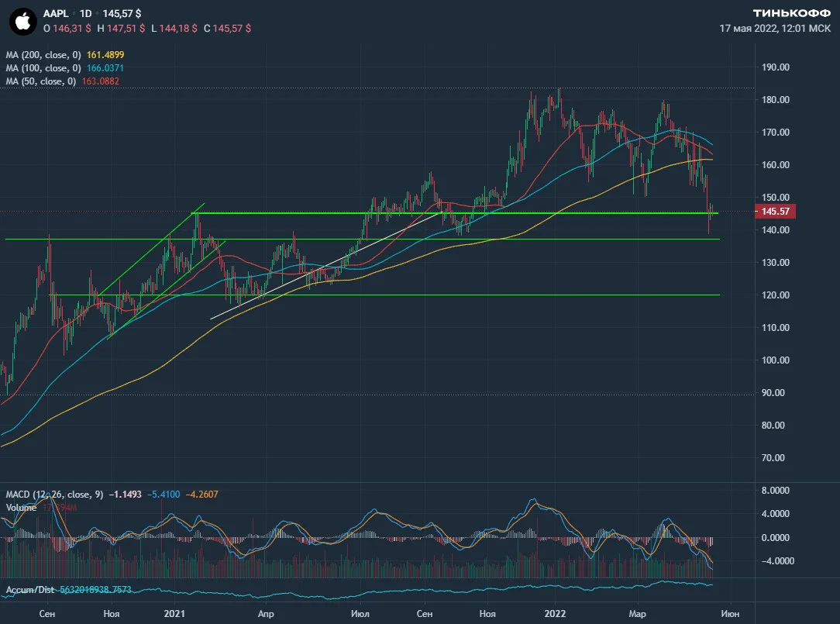
Task: Click the MACD signal value −4.2607
Action: coord(202,495)
